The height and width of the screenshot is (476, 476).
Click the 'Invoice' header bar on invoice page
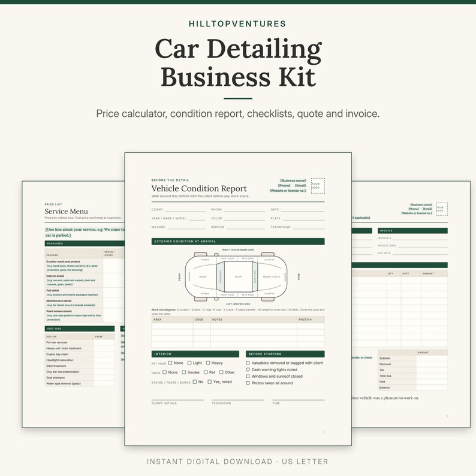412,231
